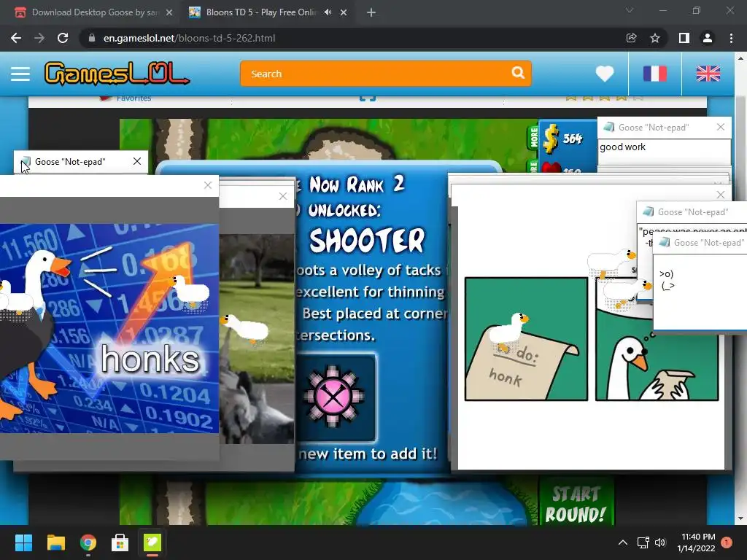Viewport: 747px width, 560px height.
Task: Open the notification badge
Action: (x=726, y=542)
